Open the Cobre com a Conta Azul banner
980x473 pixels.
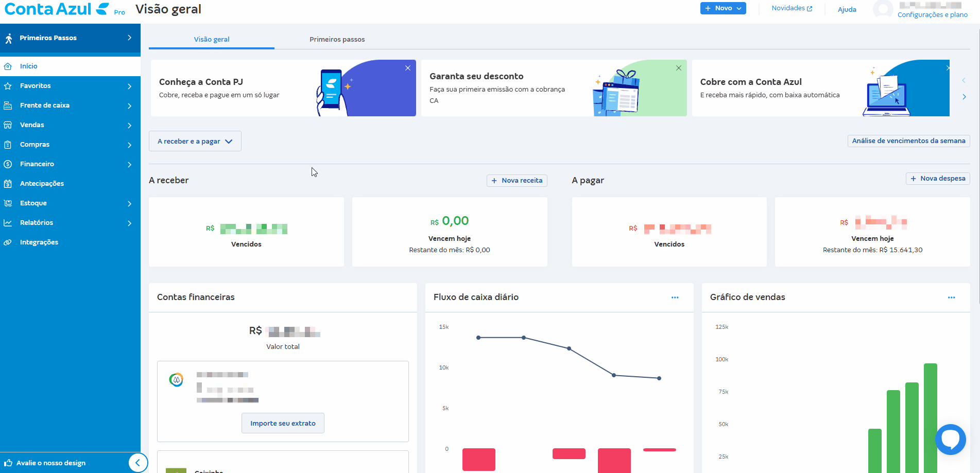pyautogui.click(x=821, y=88)
